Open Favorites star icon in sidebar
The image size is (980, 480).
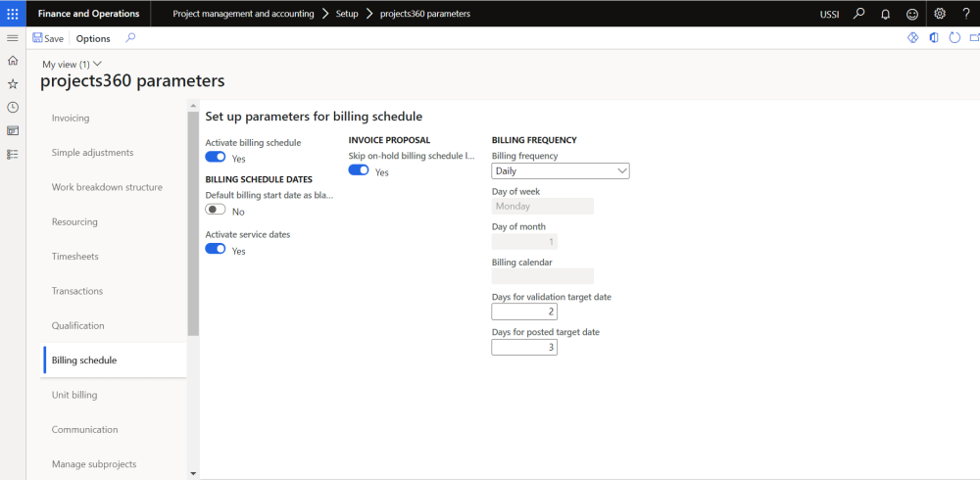(x=13, y=84)
